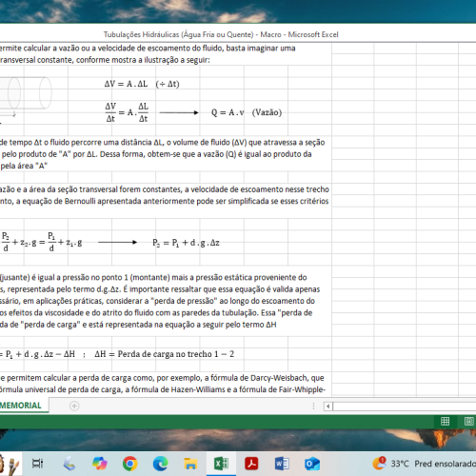
Task: Select the pipe cylinder illustration
Action: tap(26, 95)
